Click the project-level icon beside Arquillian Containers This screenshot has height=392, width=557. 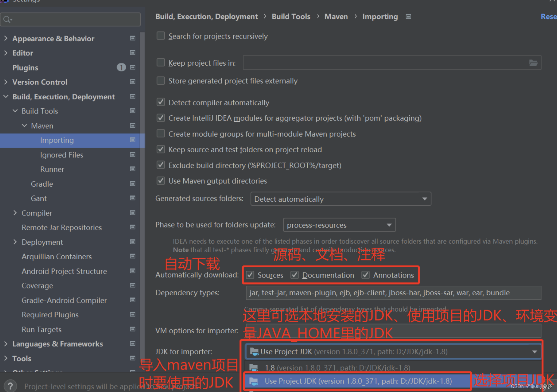tap(132, 257)
